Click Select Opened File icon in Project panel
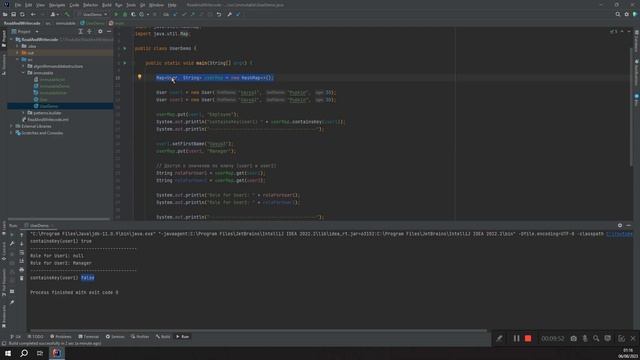 [80, 31]
